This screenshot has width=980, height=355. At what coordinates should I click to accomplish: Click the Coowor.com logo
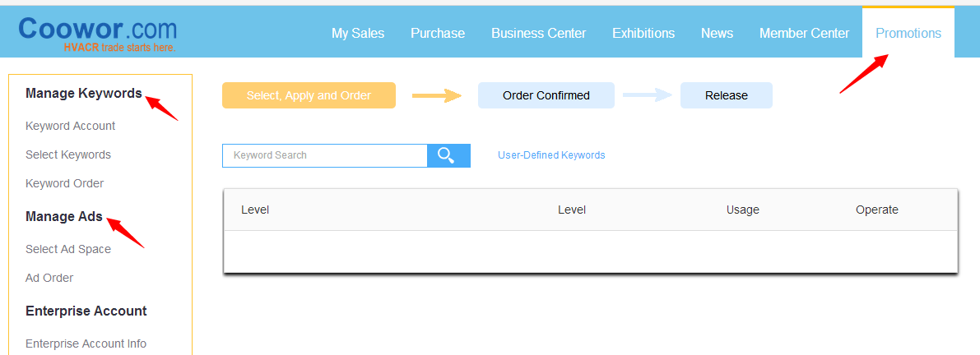97,33
